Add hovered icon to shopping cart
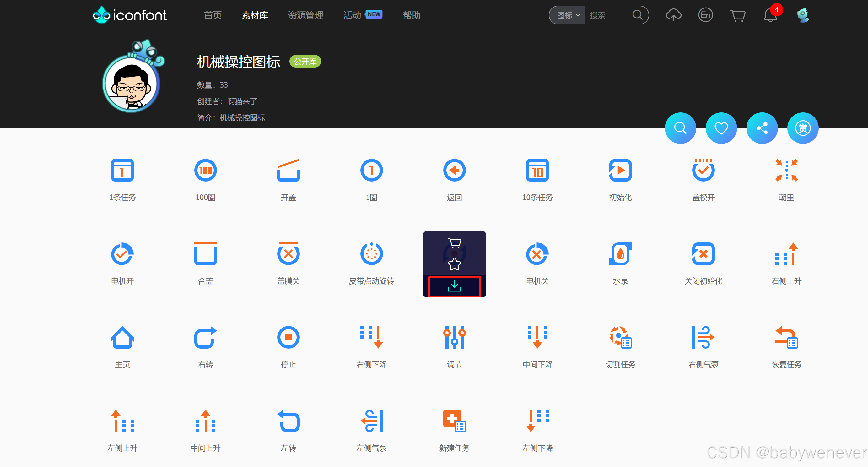 454,242
